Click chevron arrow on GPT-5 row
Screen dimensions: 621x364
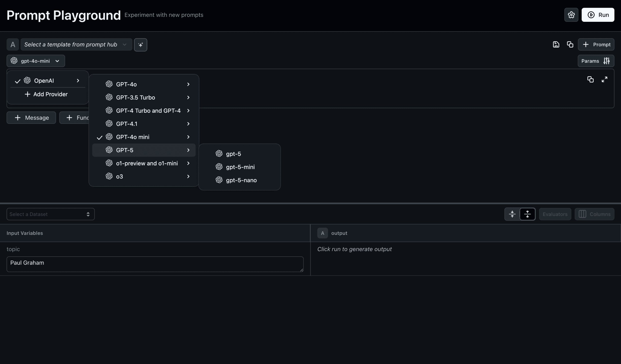tap(188, 150)
